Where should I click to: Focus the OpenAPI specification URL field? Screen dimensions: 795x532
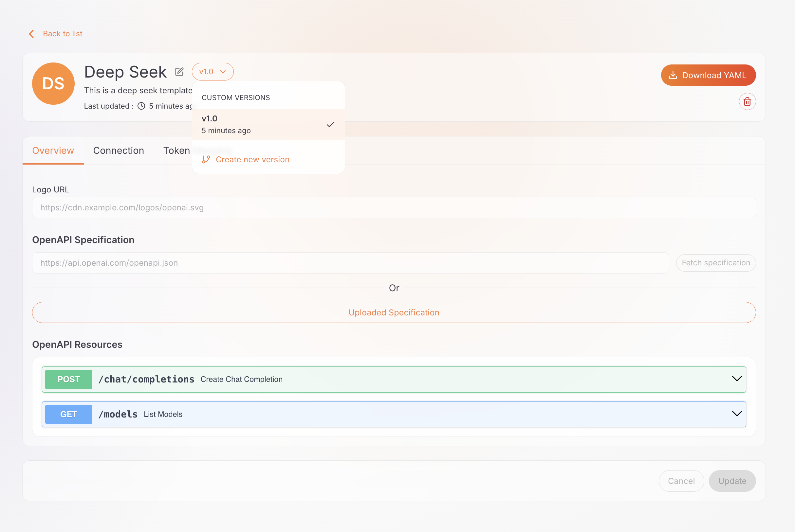tap(350, 263)
